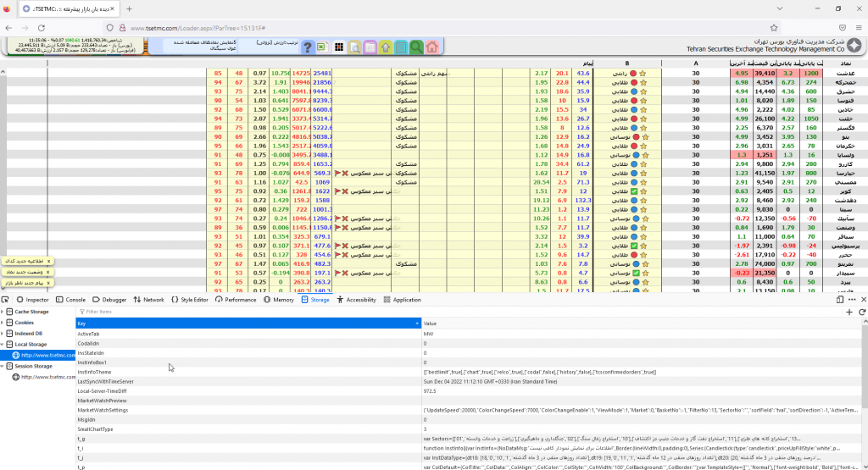Collapse the Local Storage tree node
The width and height of the screenshot is (868, 470).
click(3, 345)
